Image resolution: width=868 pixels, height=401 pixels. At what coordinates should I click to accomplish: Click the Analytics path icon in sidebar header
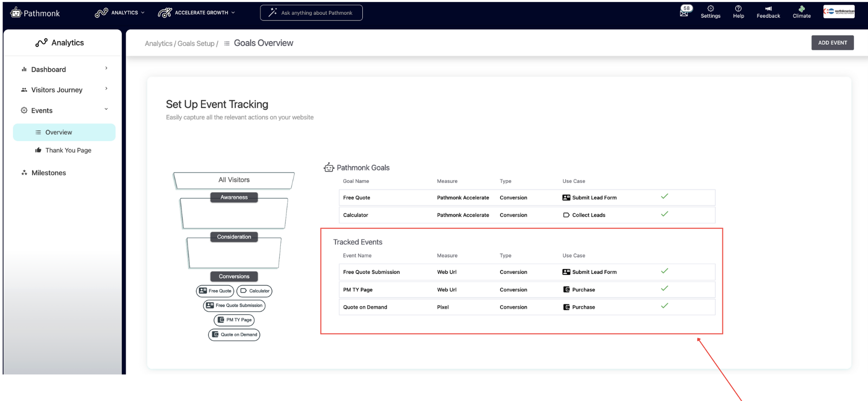click(x=41, y=43)
